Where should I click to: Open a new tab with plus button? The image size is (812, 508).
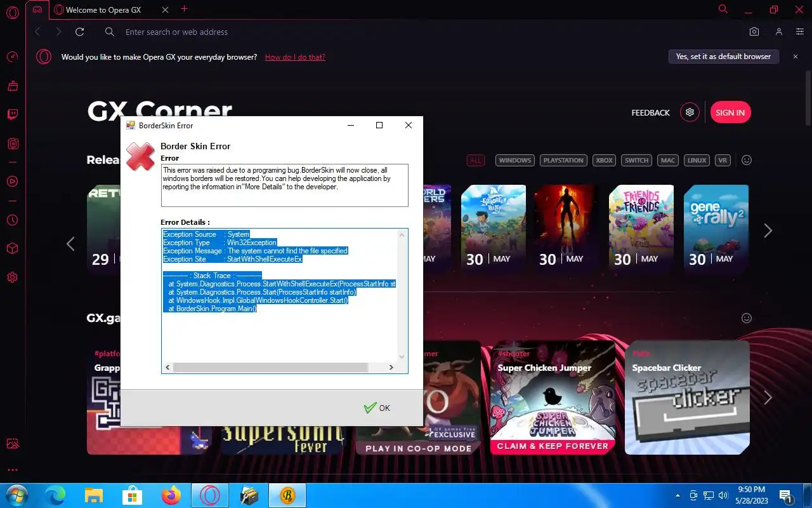(185, 9)
